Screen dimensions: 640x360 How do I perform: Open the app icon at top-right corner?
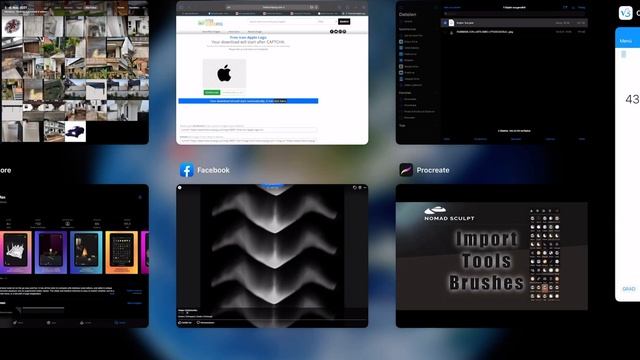(625, 13)
